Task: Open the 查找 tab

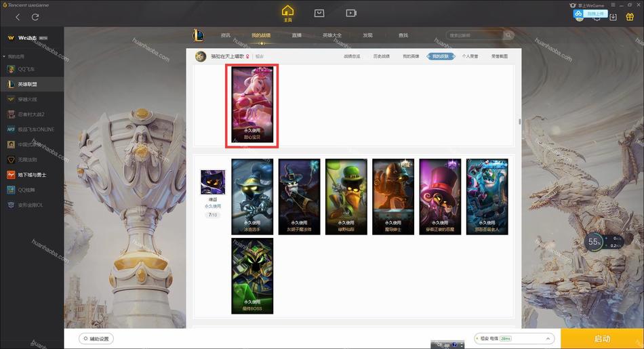Action: [x=403, y=35]
